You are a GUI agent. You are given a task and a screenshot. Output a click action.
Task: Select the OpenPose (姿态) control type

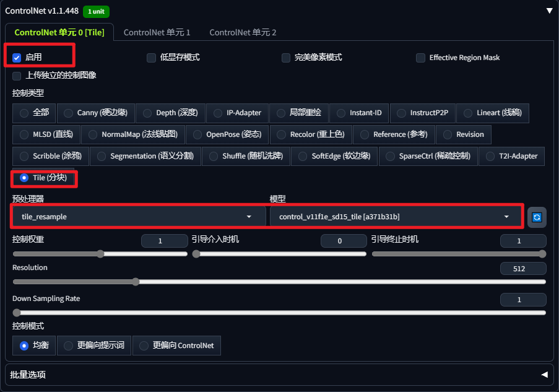227,134
